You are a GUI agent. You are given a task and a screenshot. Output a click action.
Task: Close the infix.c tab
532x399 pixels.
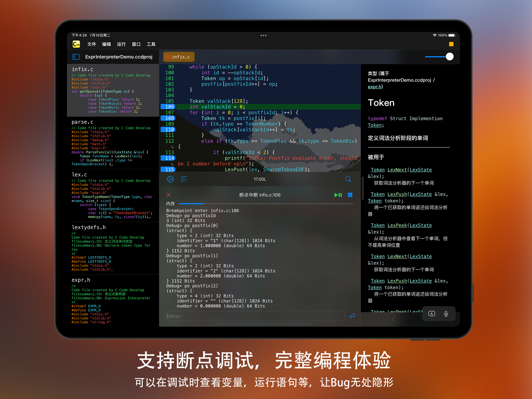pos(168,57)
